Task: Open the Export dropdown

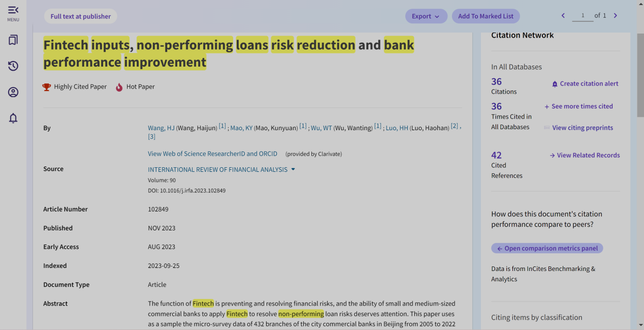Action: (x=426, y=16)
